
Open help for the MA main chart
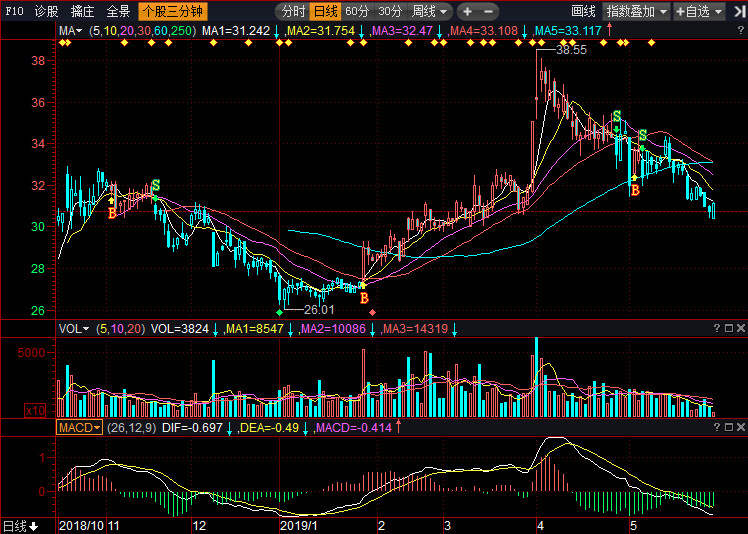coord(740,31)
